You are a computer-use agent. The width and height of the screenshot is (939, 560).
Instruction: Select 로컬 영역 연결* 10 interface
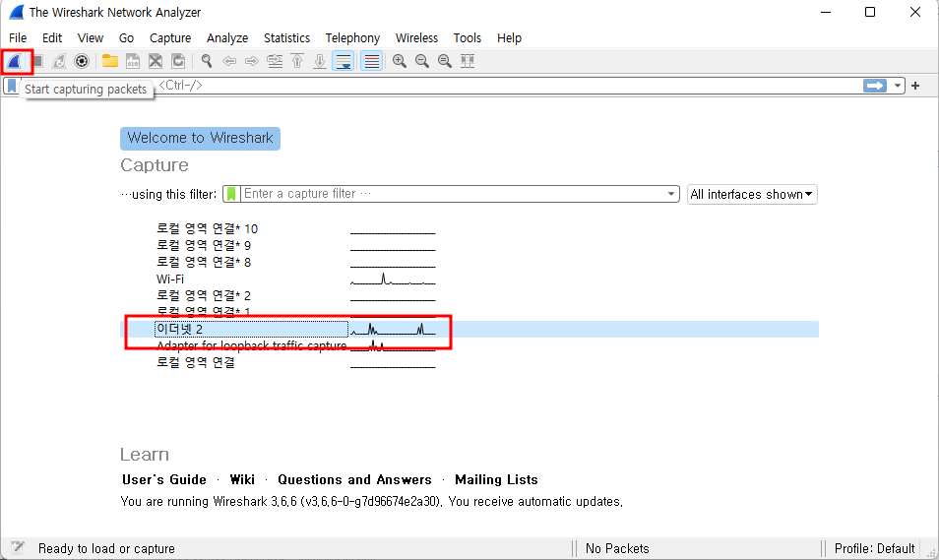tap(208, 228)
